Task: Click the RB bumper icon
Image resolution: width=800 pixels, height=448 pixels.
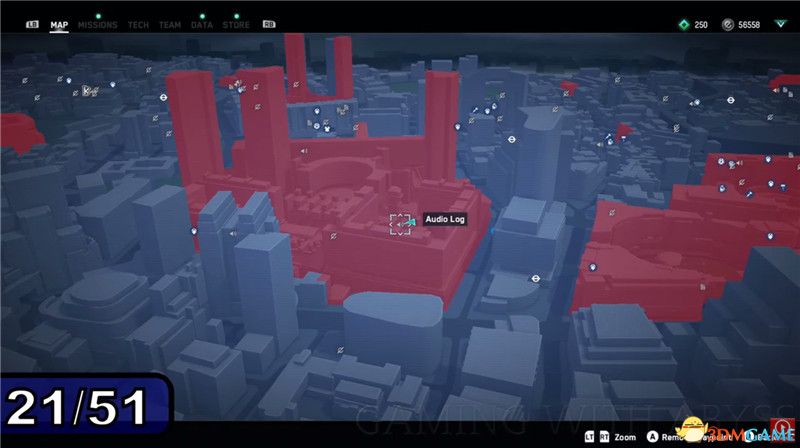Action: (269, 24)
